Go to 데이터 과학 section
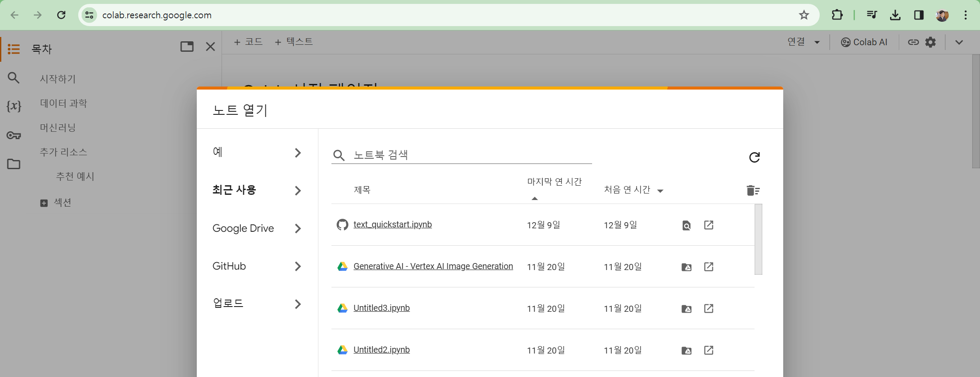 tap(63, 103)
